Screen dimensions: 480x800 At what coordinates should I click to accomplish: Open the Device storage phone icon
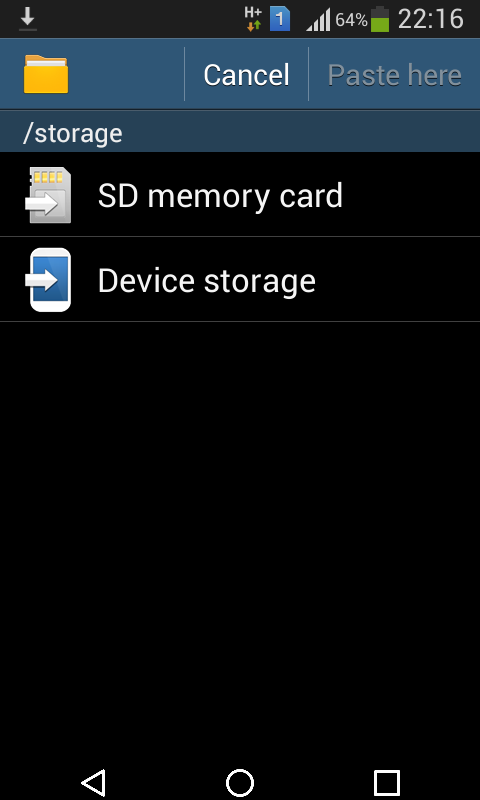[48, 280]
